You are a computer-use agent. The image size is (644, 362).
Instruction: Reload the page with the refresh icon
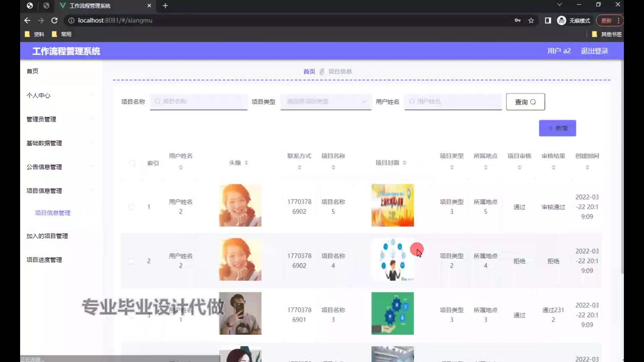tap(54, 20)
